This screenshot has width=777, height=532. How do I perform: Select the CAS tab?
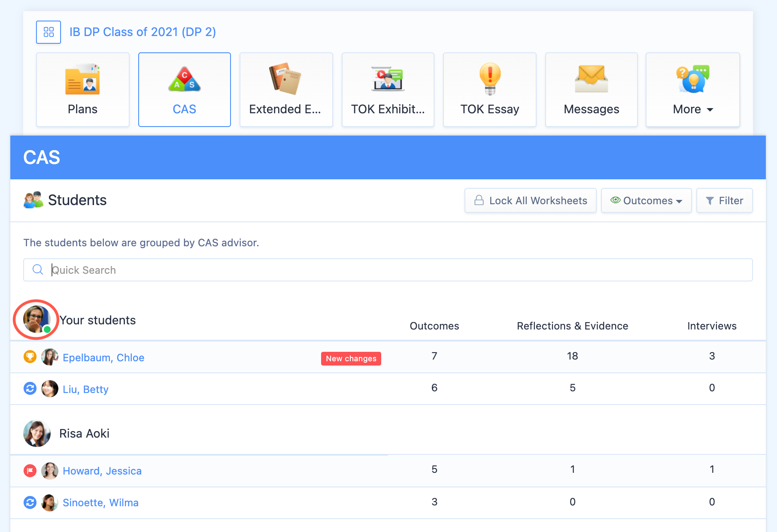pos(184,109)
